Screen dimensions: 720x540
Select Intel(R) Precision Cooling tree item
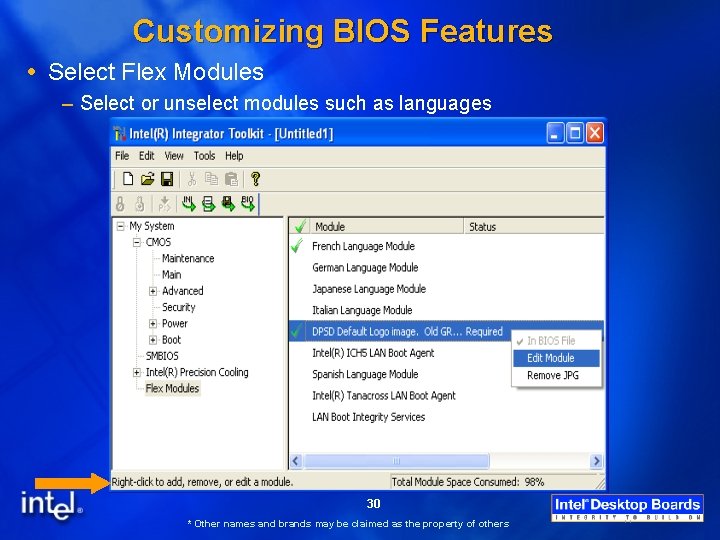[197, 372]
